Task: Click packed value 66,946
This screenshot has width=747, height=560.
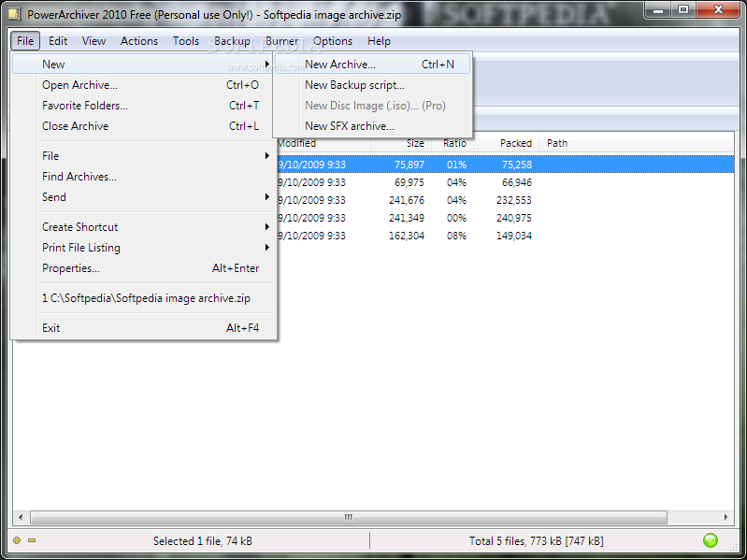Action: point(516,182)
